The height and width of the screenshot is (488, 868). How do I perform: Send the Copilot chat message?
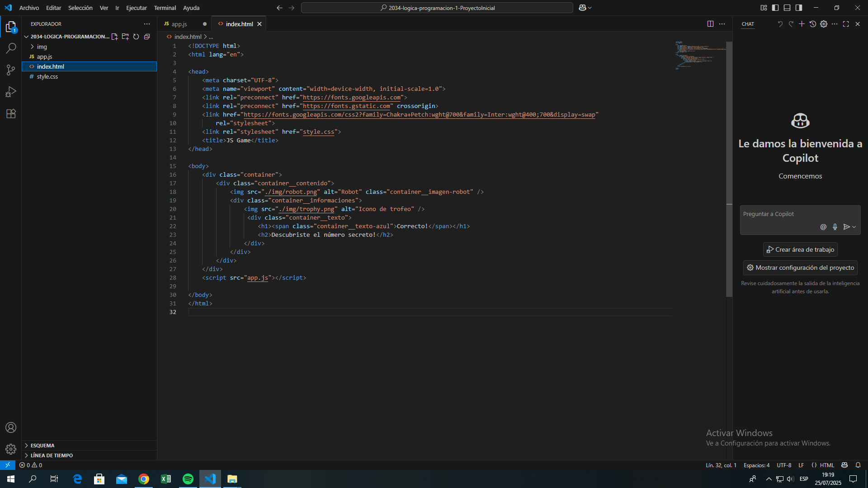[846, 227]
